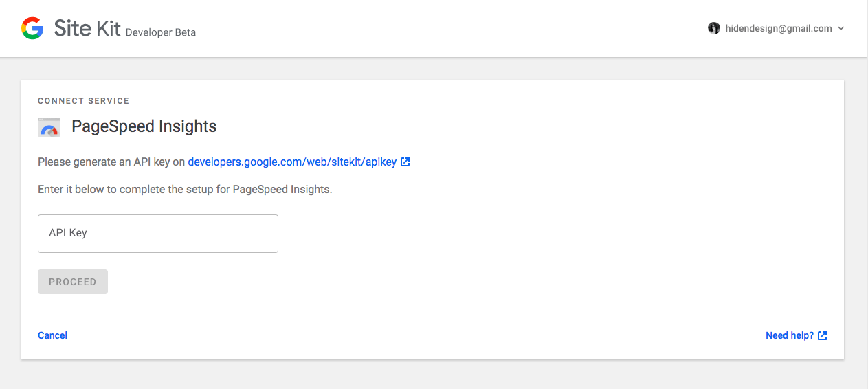Select the PageSpeed Insights heading
The width and height of the screenshot is (868, 389).
pyautogui.click(x=144, y=126)
